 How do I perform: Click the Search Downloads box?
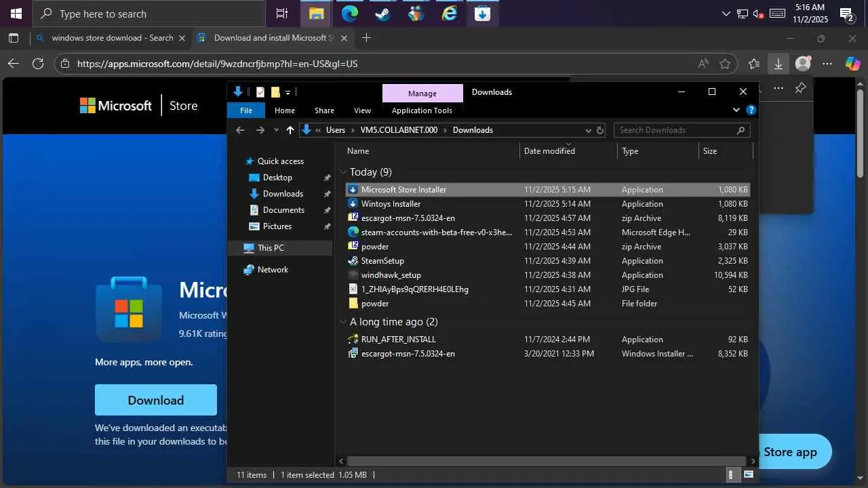click(682, 130)
